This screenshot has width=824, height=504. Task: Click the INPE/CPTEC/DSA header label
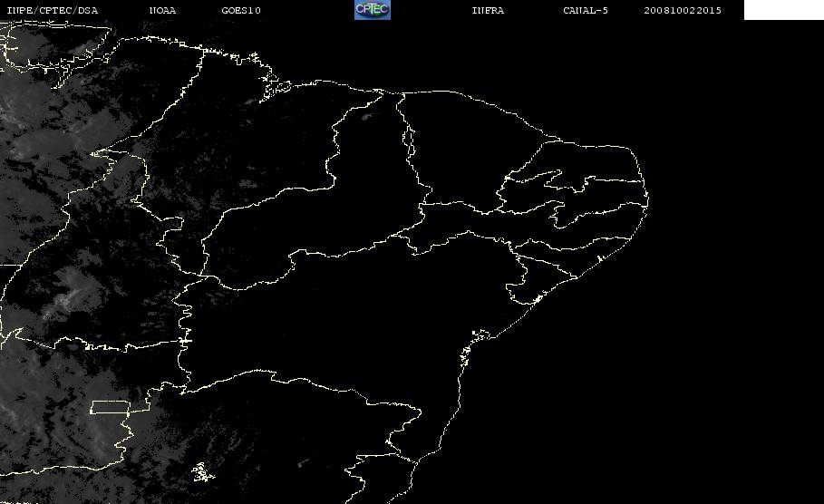click(x=52, y=11)
